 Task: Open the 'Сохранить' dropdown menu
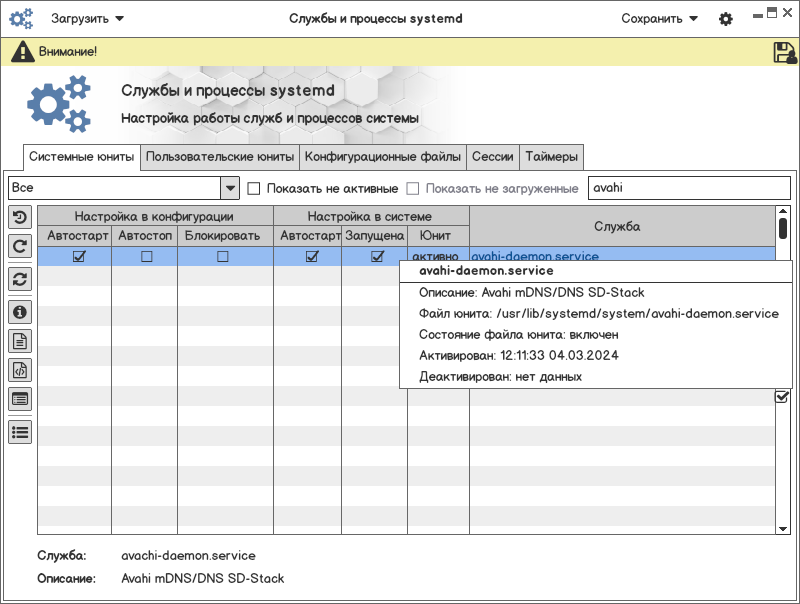659,19
